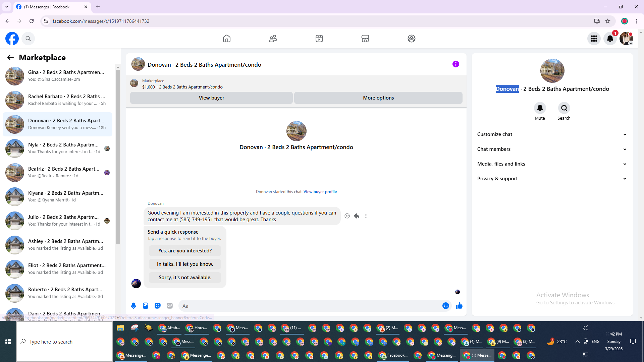This screenshot has width=644, height=362.
Task: Click the View buyer button
Action: pos(211,98)
